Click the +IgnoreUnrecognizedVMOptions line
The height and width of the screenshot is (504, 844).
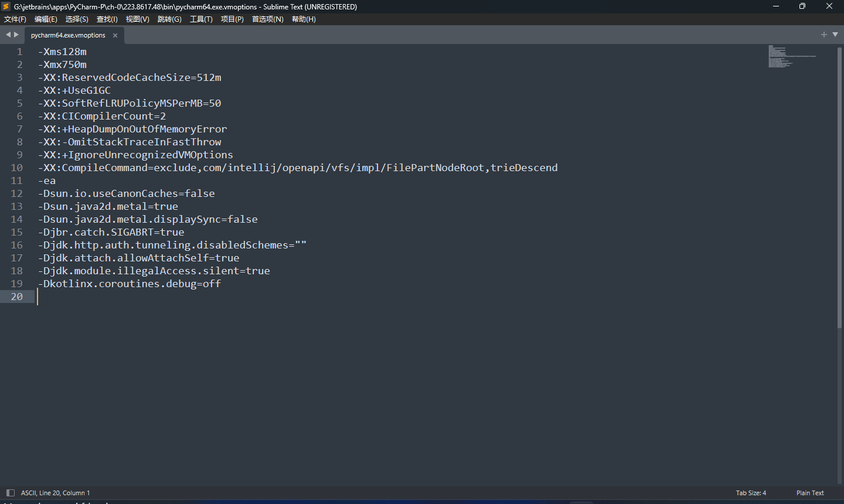coord(135,155)
